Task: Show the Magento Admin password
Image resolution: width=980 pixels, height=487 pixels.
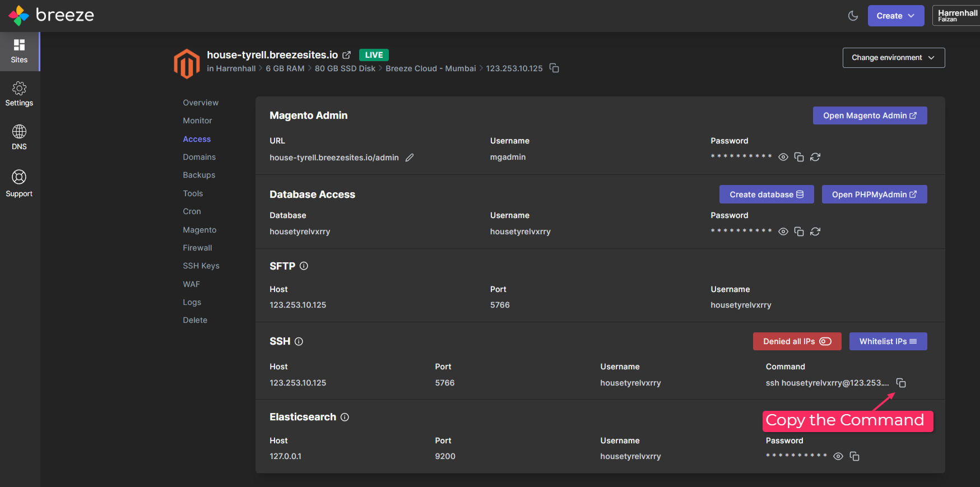Action: (783, 157)
